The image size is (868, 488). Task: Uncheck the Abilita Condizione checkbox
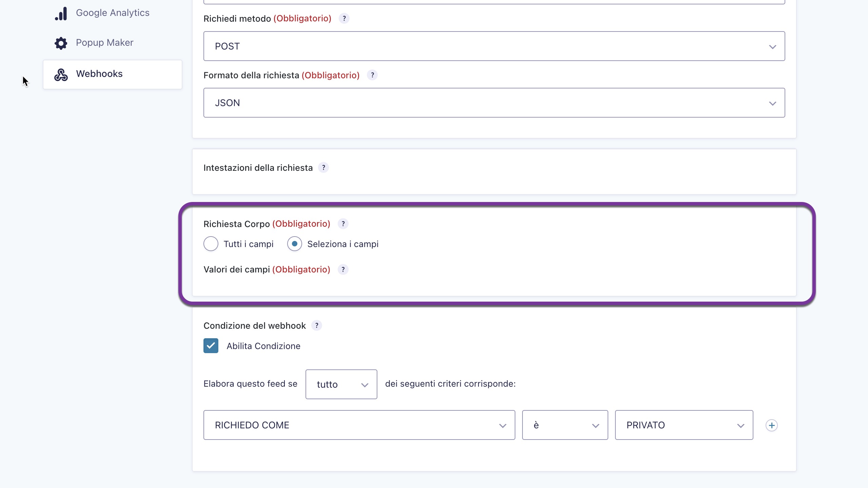click(x=211, y=346)
